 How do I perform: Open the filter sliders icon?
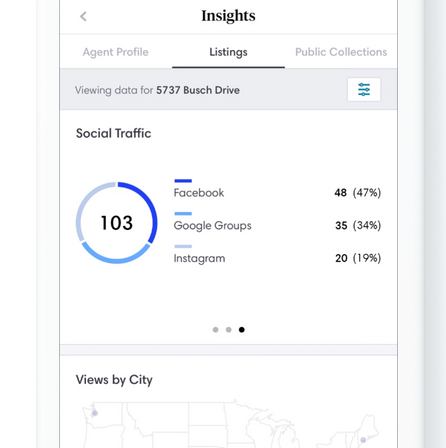(364, 90)
